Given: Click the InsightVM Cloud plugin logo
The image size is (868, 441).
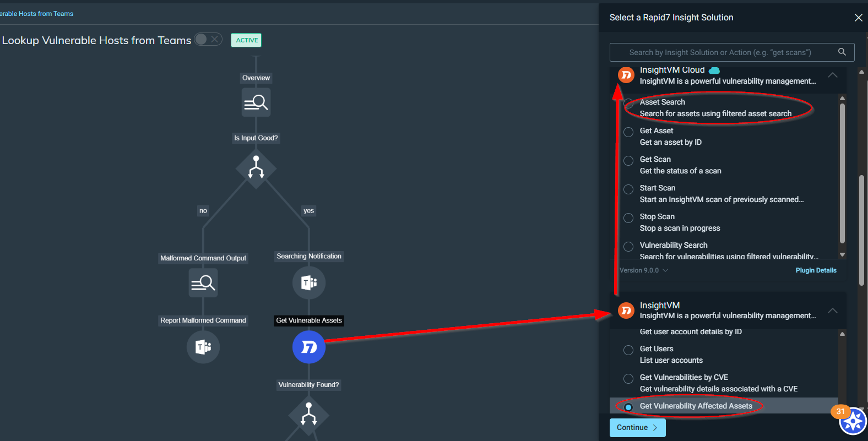Looking at the screenshot, I should 626,75.
